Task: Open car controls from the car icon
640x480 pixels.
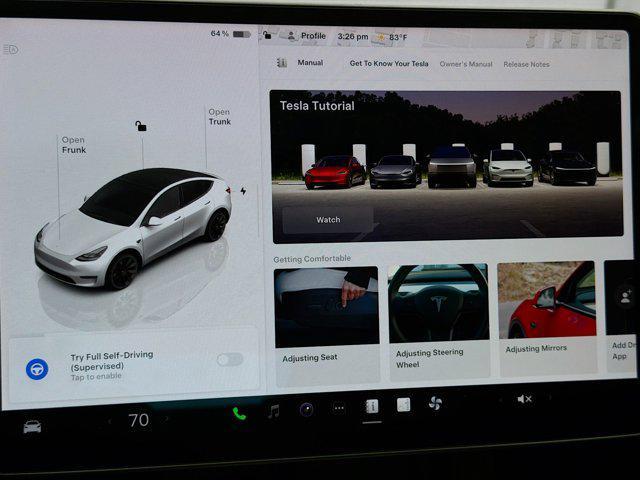Action: coord(32,427)
